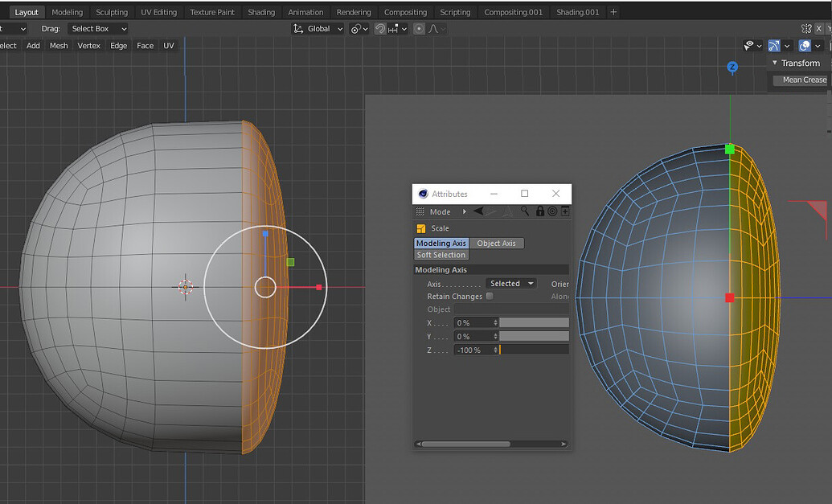Open the Rendering workspace tab
This screenshot has height=504, width=832.
[354, 12]
